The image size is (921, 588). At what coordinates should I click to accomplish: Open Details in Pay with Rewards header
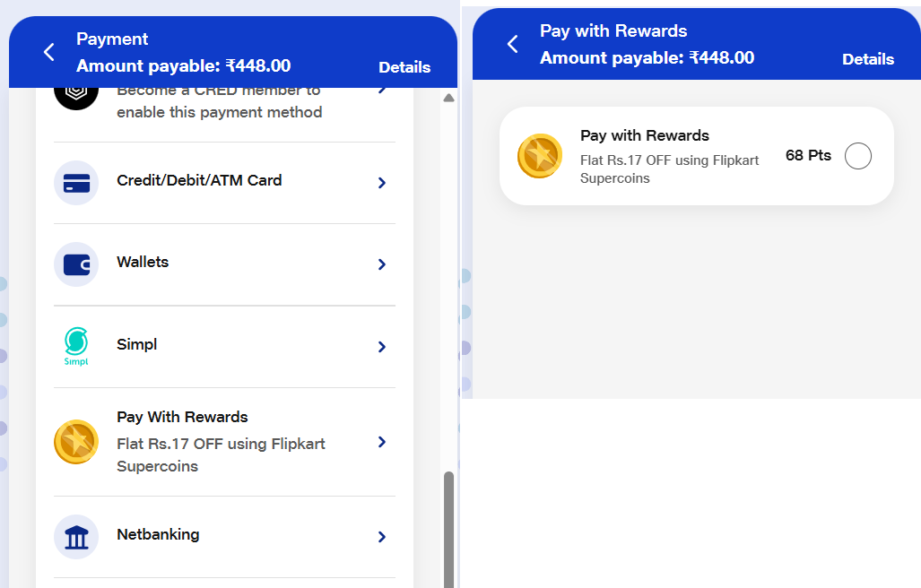pos(868,59)
